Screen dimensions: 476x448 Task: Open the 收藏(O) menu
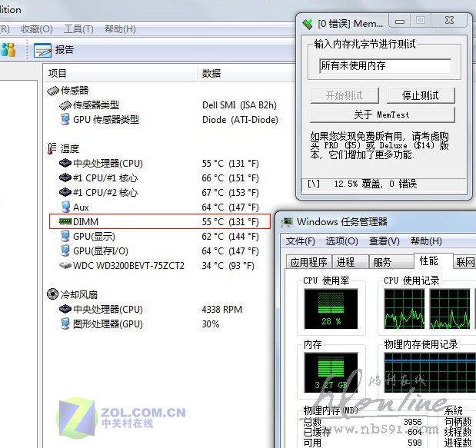tap(37, 29)
